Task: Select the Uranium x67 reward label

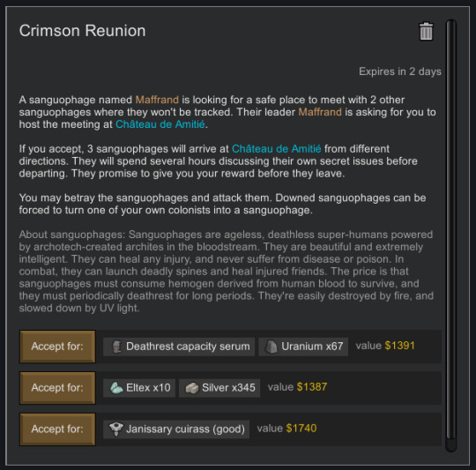Action: coord(312,347)
